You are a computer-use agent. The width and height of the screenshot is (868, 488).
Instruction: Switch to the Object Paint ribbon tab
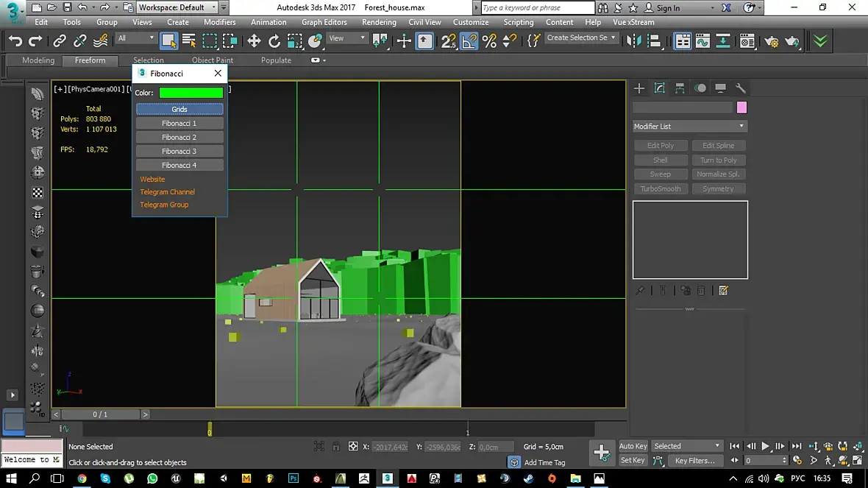pos(213,60)
